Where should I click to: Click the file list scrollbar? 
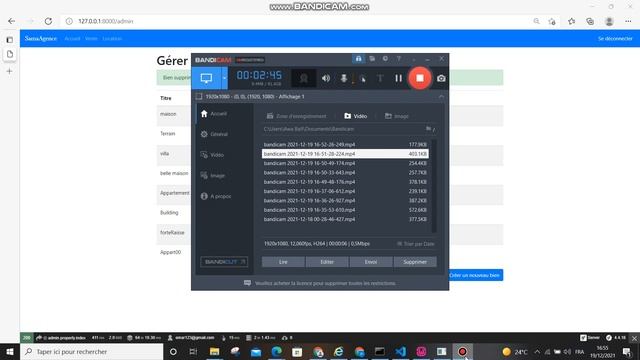click(434, 186)
